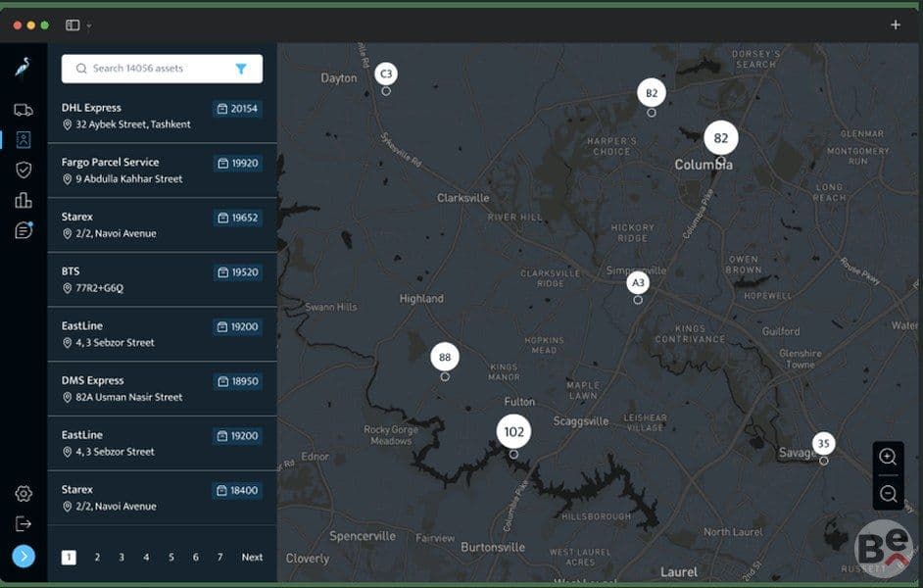This screenshot has height=588, width=923.
Task: Click the Next pagination link
Action: (x=252, y=557)
